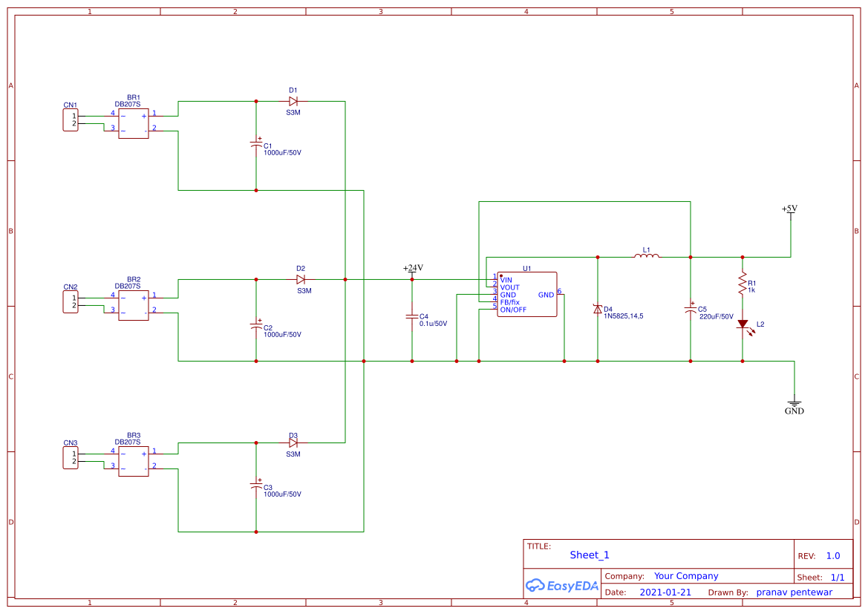Select connector CN1
This screenshot has height=614, width=868.
point(70,120)
